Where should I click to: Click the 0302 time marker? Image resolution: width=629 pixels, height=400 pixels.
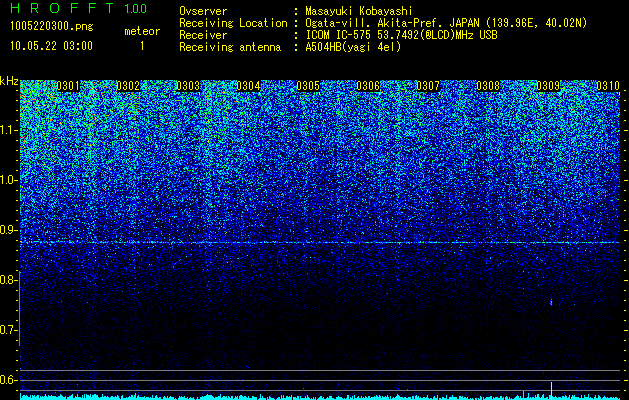pos(128,86)
